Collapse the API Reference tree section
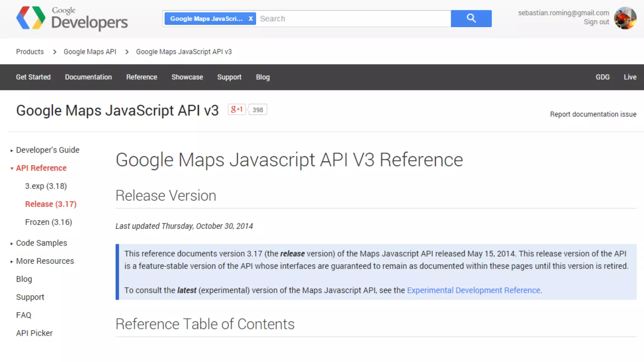Viewport: 644px width, 362px height. (12, 168)
